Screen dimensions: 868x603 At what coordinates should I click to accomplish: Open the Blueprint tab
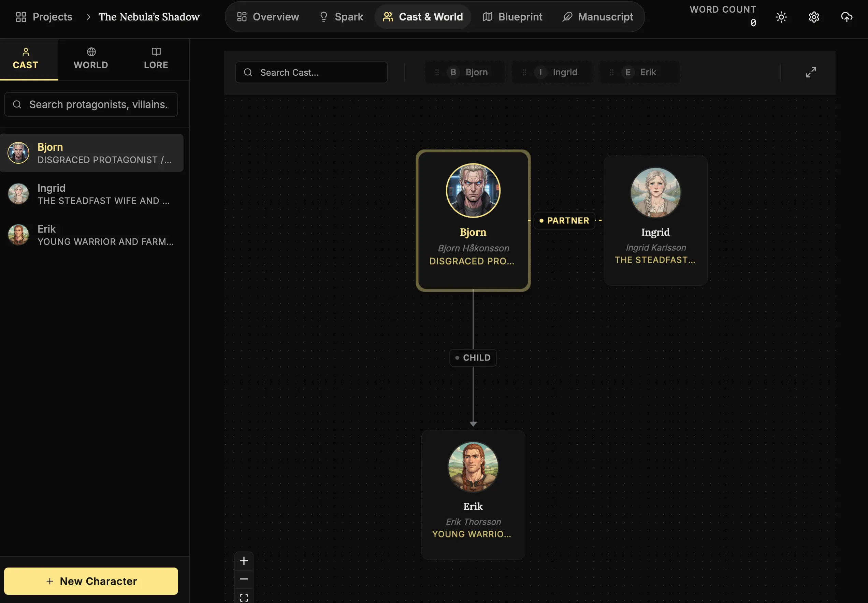512,17
